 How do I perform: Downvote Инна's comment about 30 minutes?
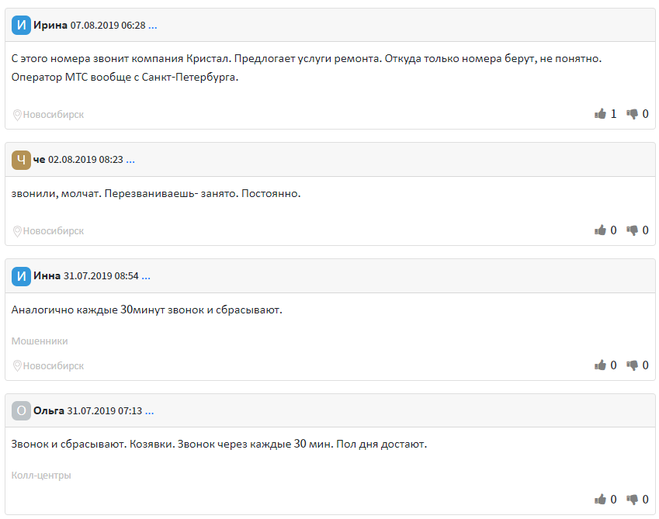(x=632, y=365)
